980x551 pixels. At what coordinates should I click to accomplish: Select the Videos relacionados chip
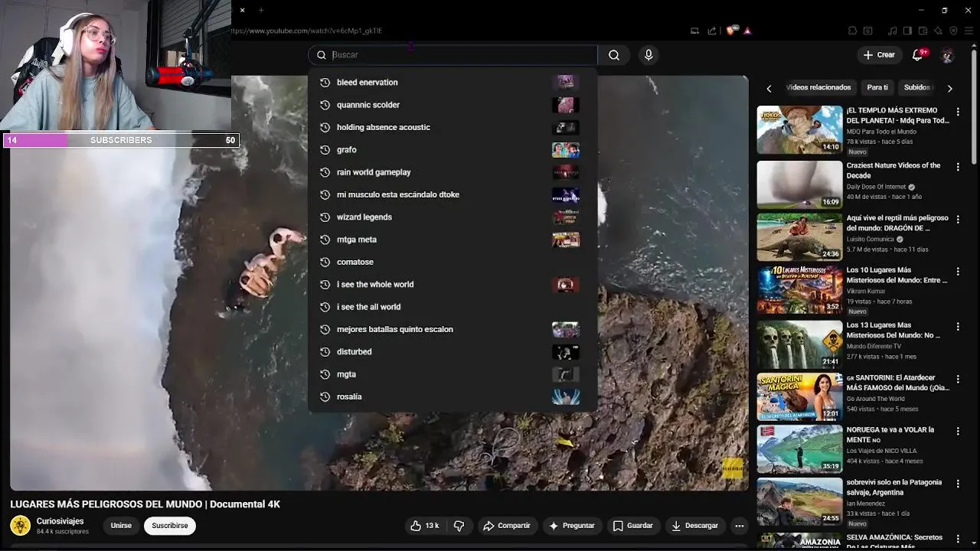tap(818, 88)
